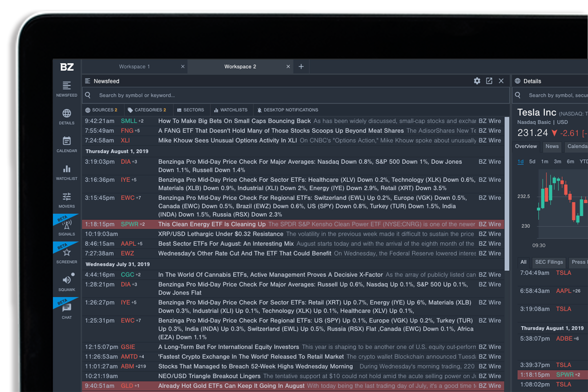
Task: Click the Newsfeed search magnifier icon
Action: pyautogui.click(x=88, y=95)
